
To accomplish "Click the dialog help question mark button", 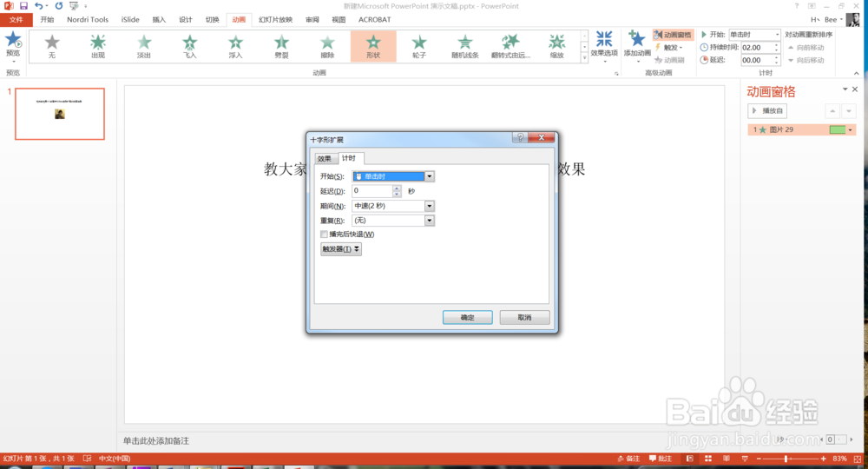I will [520, 137].
